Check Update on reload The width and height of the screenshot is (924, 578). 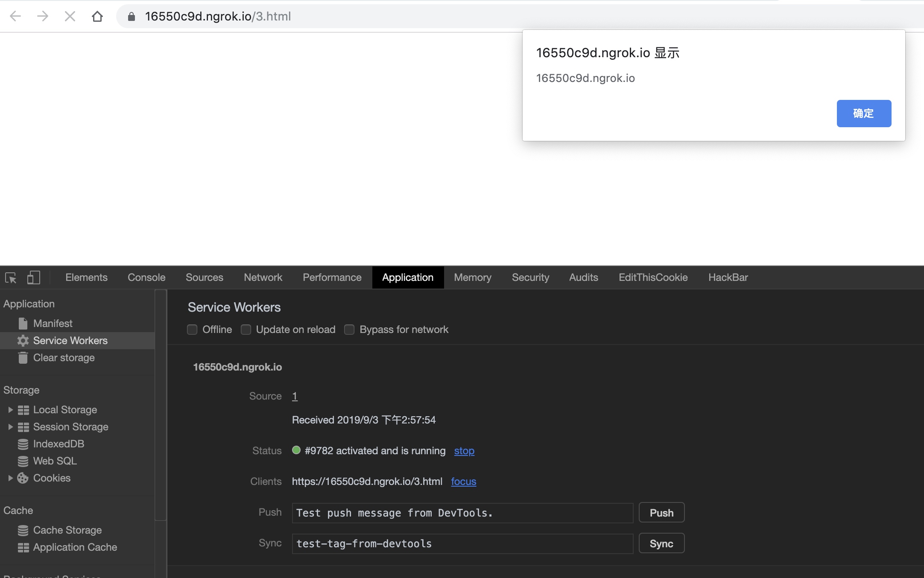pyautogui.click(x=246, y=330)
